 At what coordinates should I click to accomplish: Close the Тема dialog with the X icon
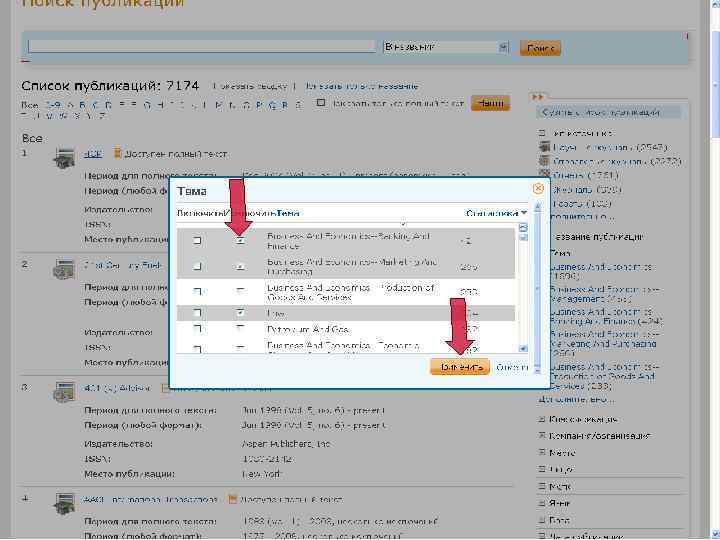538,188
